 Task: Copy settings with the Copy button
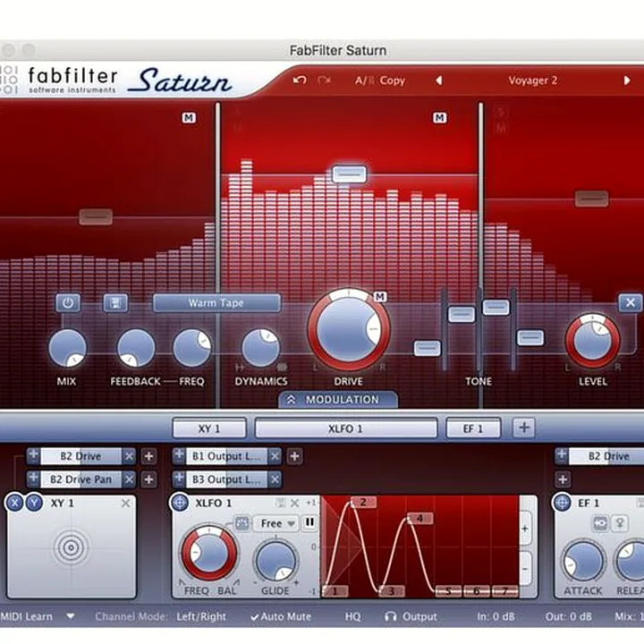point(393,80)
